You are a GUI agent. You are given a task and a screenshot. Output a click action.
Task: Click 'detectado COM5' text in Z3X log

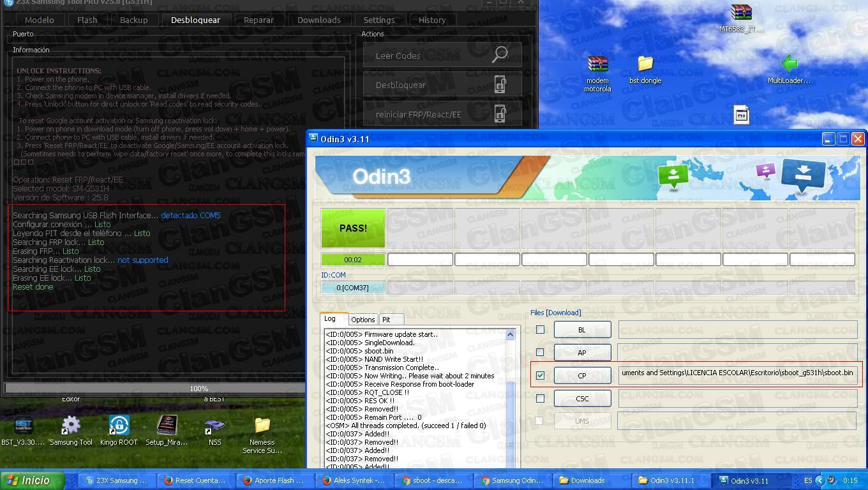coord(190,216)
